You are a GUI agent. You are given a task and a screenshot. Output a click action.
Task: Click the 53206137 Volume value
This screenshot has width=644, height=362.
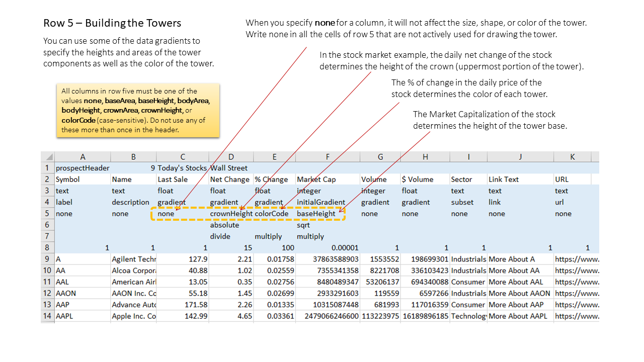380,282
